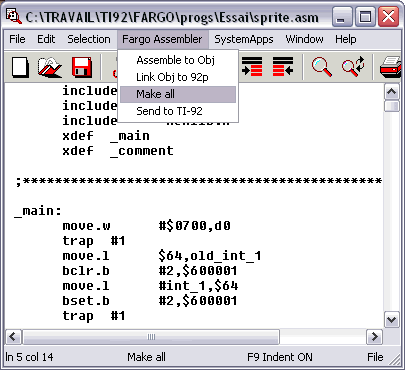
Task: Open Find with the magnifier icon
Action: pyautogui.click(x=322, y=67)
